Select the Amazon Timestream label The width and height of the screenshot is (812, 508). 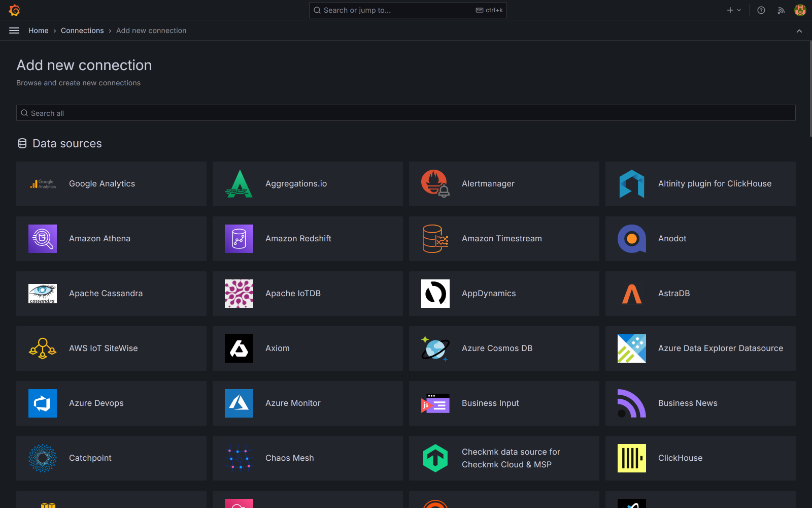point(502,239)
